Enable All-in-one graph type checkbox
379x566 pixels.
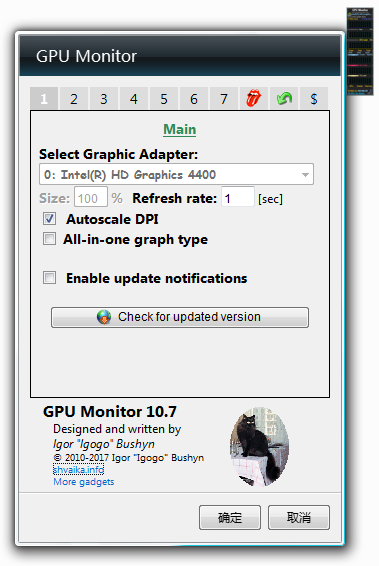pyautogui.click(x=49, y=239)
